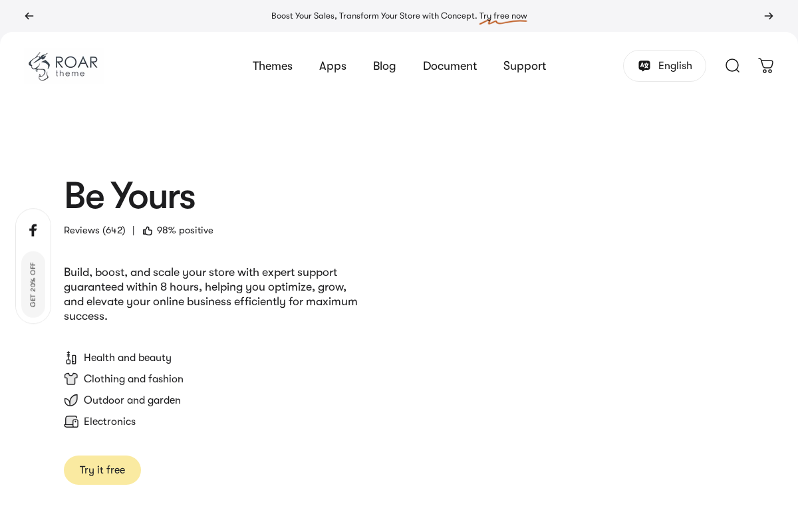Open the English language selector
Viewport: 798px width, 532px height.
pos(664,66)
